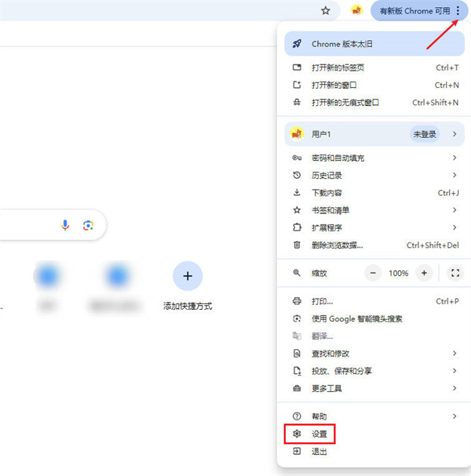
Task: Select 翻译... menu item
Action: pyautogui.click(x=374, y=336)
